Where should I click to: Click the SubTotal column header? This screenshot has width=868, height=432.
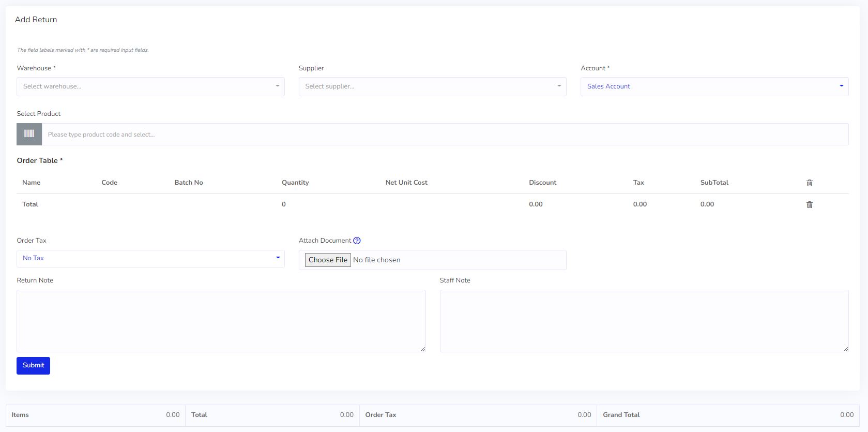tap(714, 183)
